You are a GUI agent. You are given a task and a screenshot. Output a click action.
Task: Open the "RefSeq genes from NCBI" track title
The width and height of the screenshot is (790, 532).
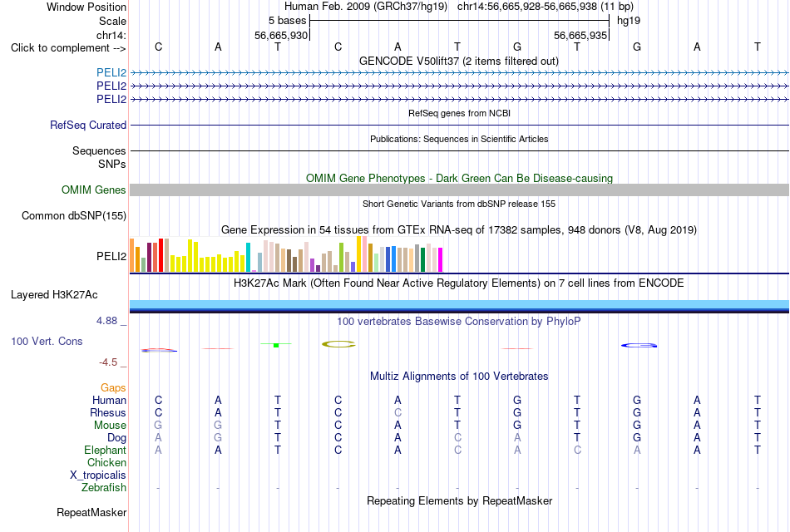coord(459,113)
